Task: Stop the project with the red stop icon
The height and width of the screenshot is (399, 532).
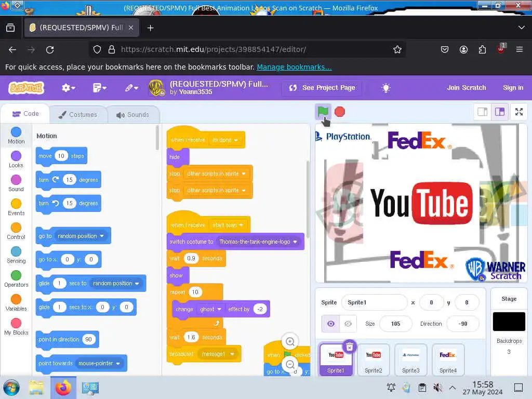Action: (340, 112)
